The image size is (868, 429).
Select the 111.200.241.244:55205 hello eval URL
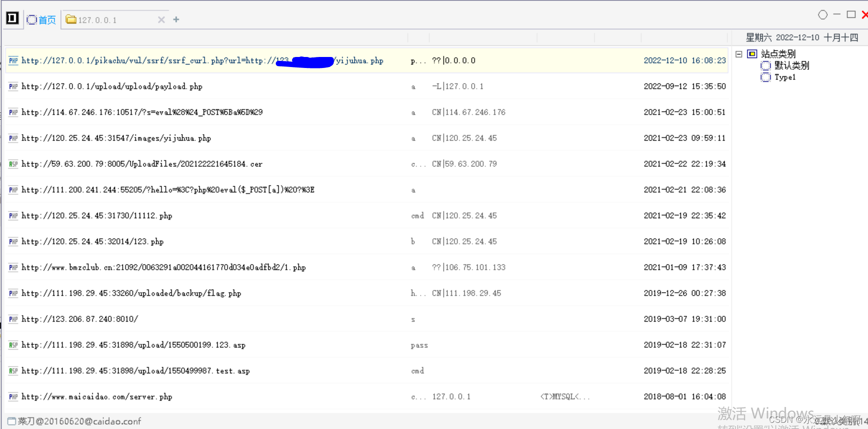168,190
